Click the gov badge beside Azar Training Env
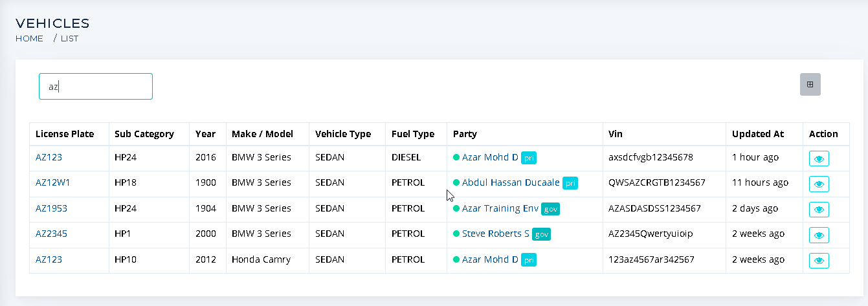 tap(550, 209)
